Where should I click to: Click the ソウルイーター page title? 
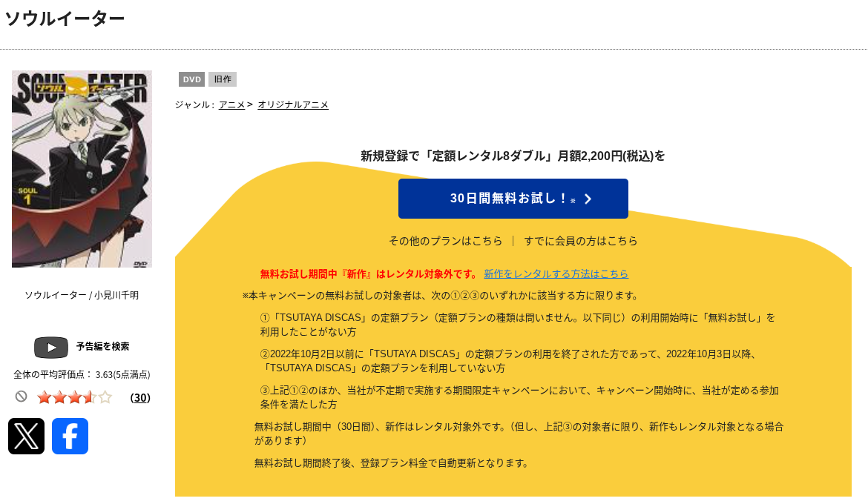65,19
